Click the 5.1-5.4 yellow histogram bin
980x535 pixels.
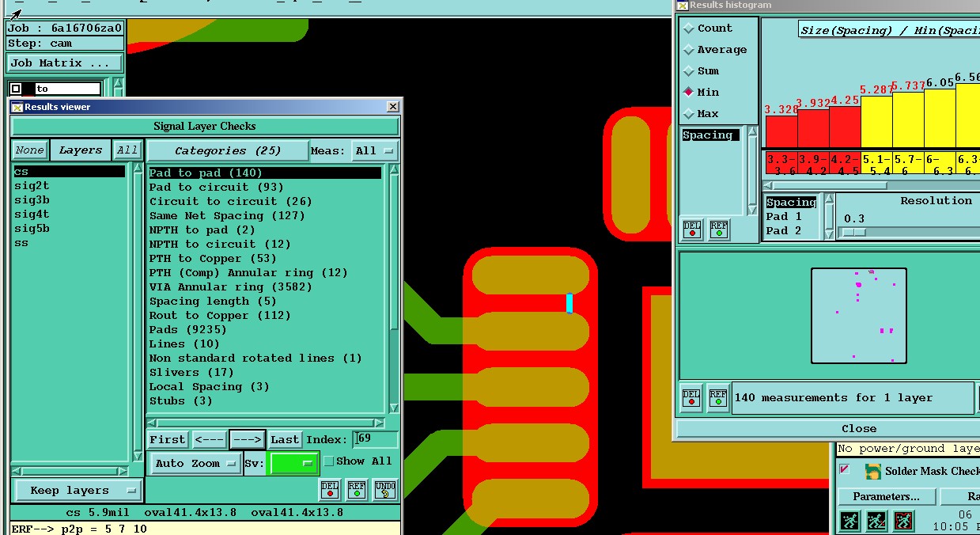pyautogui.click(x=877, y=163)
